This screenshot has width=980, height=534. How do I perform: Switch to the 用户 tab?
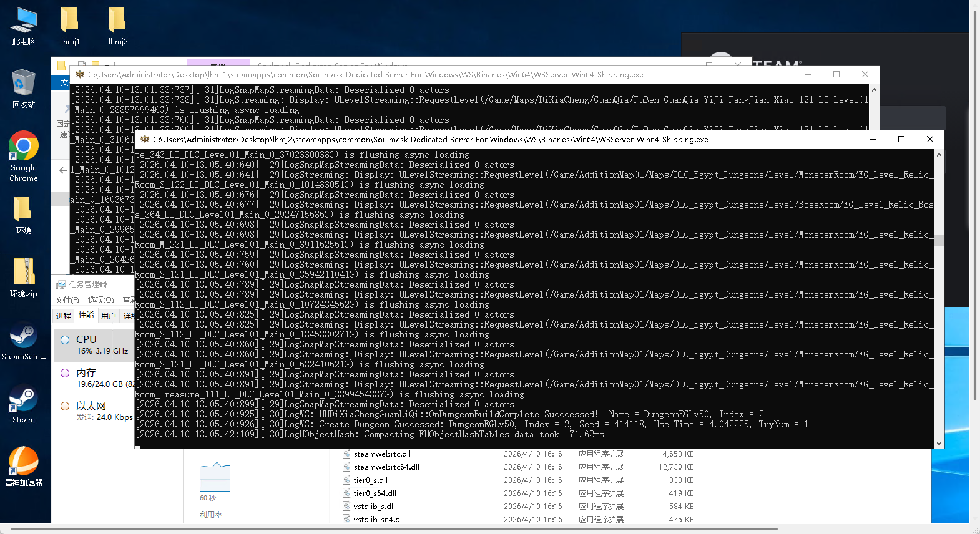point(109,316)
